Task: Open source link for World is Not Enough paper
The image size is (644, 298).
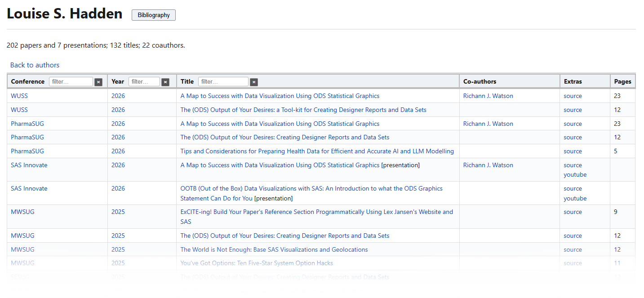Action: [x=573, y=249]
